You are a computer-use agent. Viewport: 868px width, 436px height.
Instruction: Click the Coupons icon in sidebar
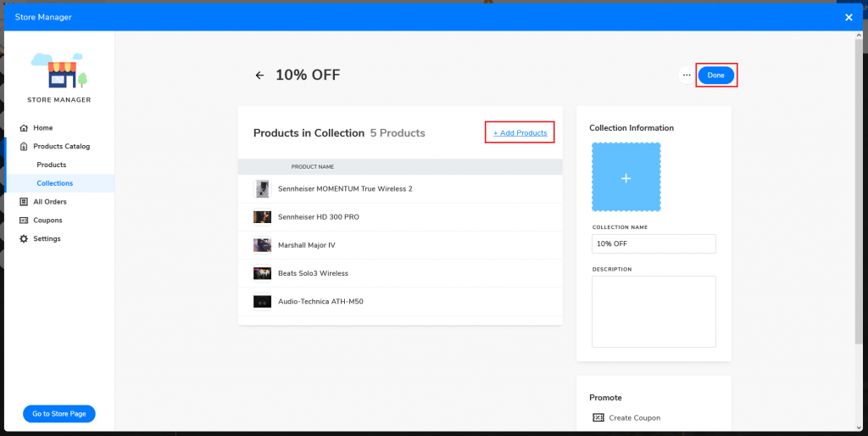pos(23,220)
